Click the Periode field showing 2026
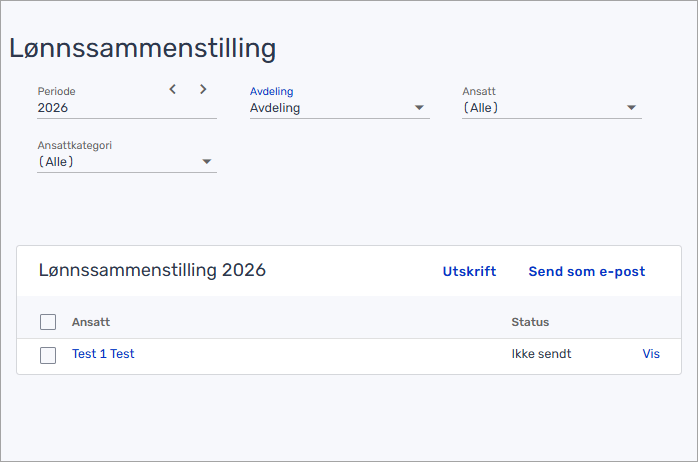The width and height of the screenshot is (698, 462). click(x=100, y=108)
